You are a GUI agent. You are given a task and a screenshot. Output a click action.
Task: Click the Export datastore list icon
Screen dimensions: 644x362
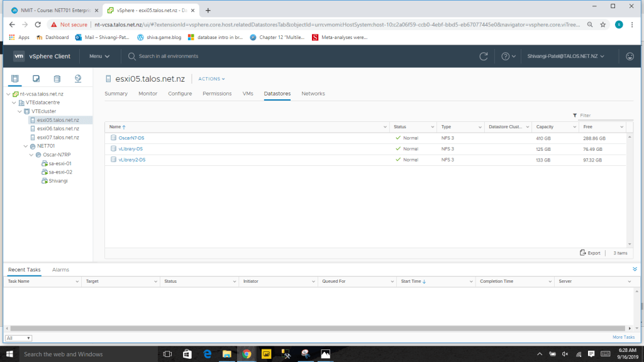590,253
